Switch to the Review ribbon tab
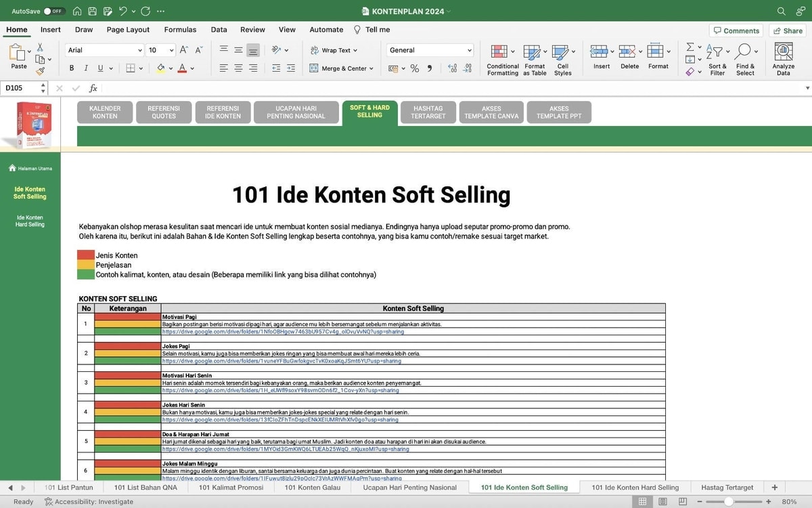The image size is (812, 508). point(252,30)
